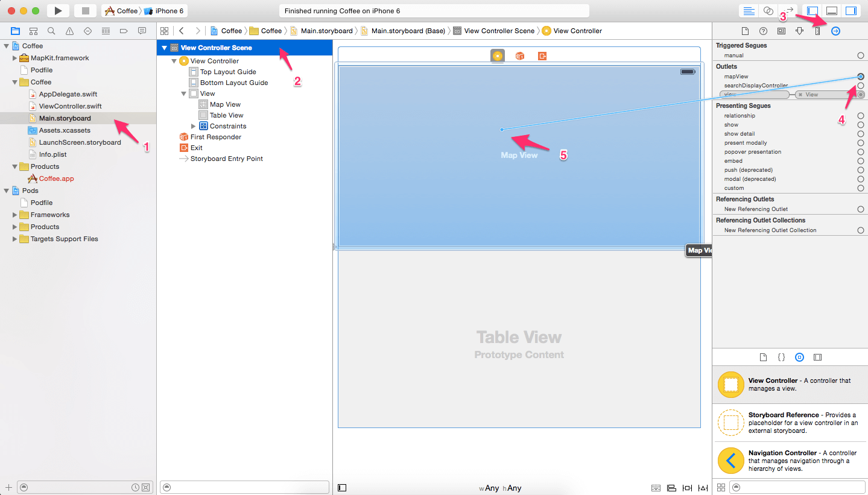
Task: Open the related items grid menu
Action: 164,31
